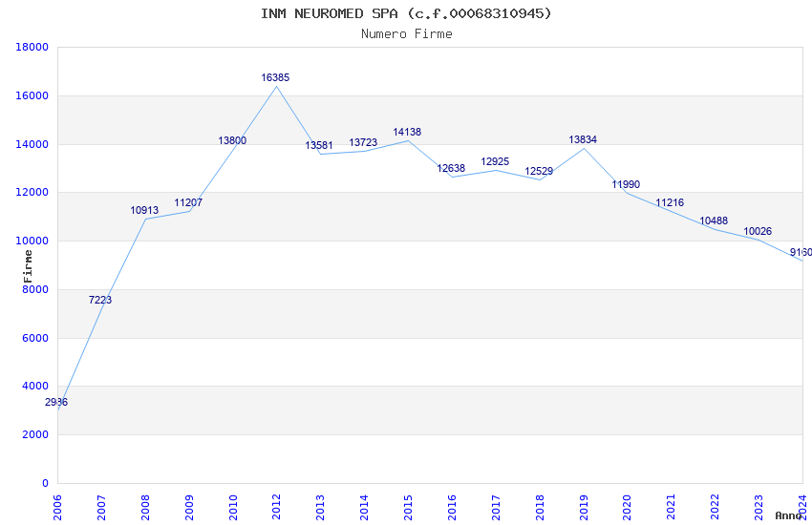812x525 pixels.
Task: Click the x-axis year 2019
Action: 584,507
